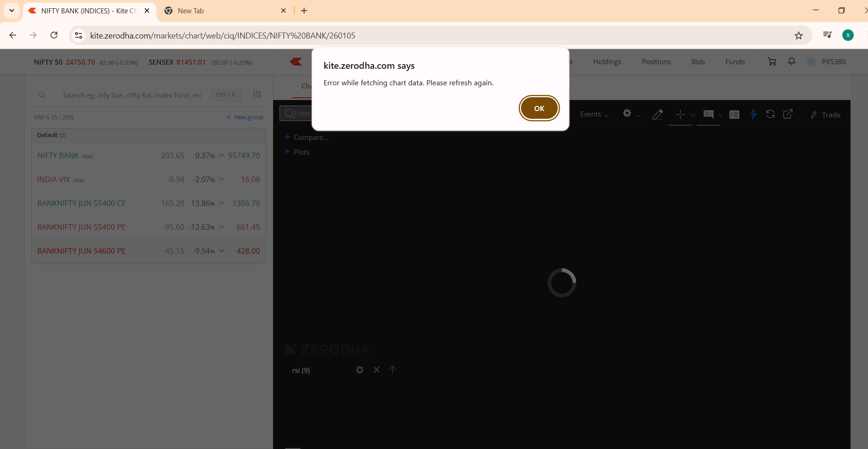The image size is (868, 449).
Task: Open rsi (9) settings gear
Action: click(359, 370)
